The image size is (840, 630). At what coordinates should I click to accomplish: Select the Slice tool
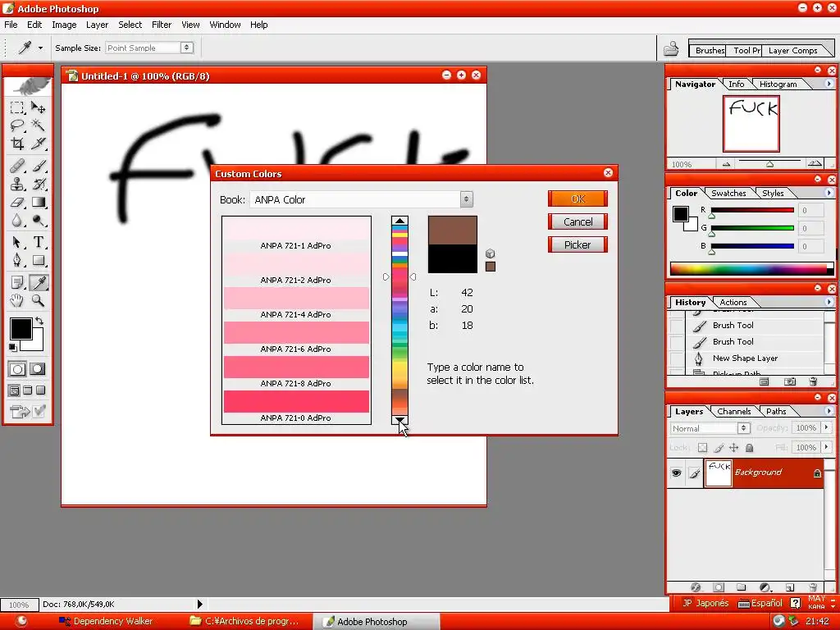(38, 144)
